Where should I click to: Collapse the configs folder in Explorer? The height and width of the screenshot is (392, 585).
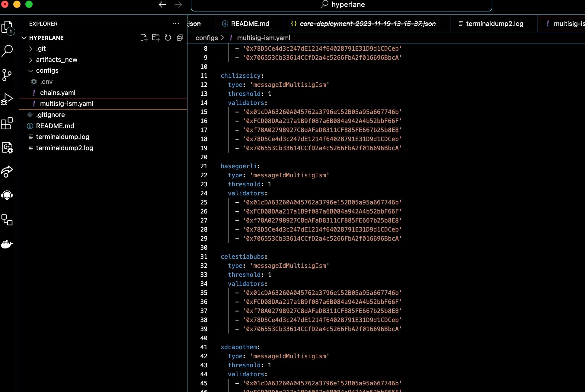tap(30, 71)
